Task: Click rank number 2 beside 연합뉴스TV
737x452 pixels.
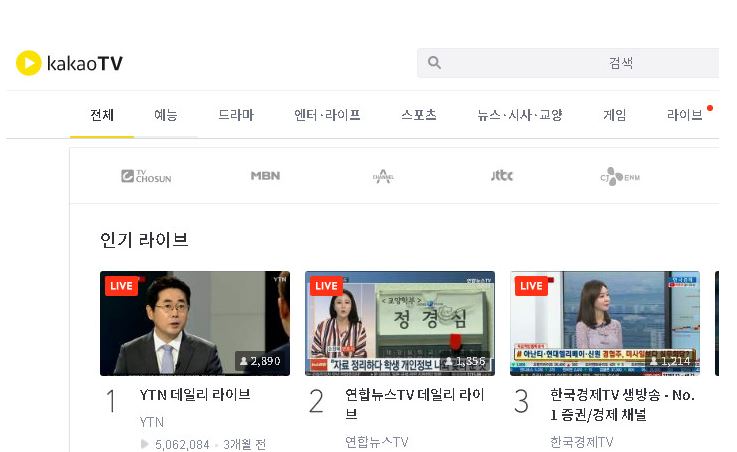Action: pyautogui.click(x=316, y=401)
